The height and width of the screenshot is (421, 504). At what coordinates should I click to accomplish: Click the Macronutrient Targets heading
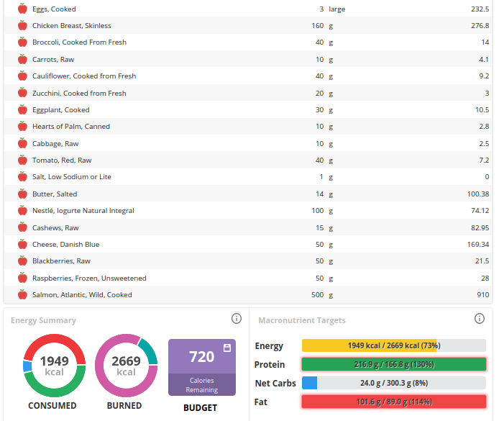[302, 320]
